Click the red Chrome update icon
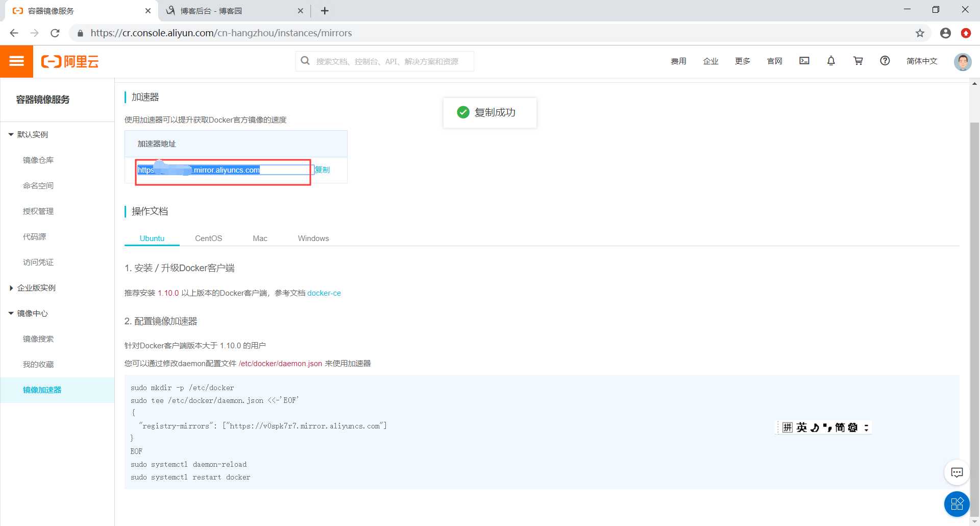 pos(966,33)
